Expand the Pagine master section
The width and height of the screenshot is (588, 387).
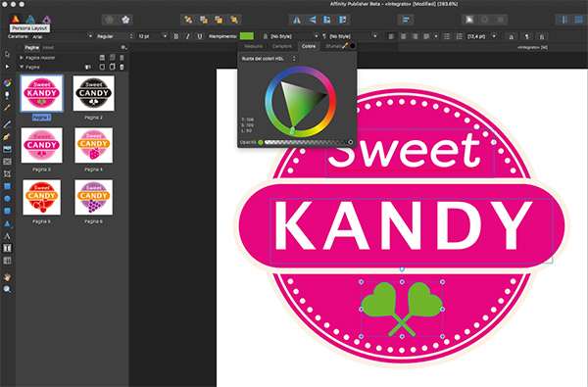pyautogui.click(x=22, y=58)
